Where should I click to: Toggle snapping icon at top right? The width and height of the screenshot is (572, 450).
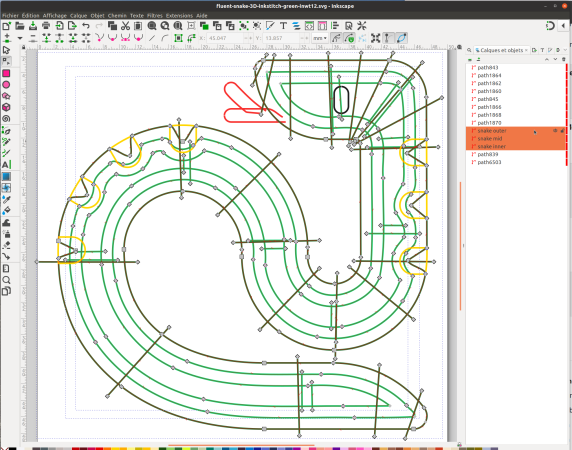(550, 26)
